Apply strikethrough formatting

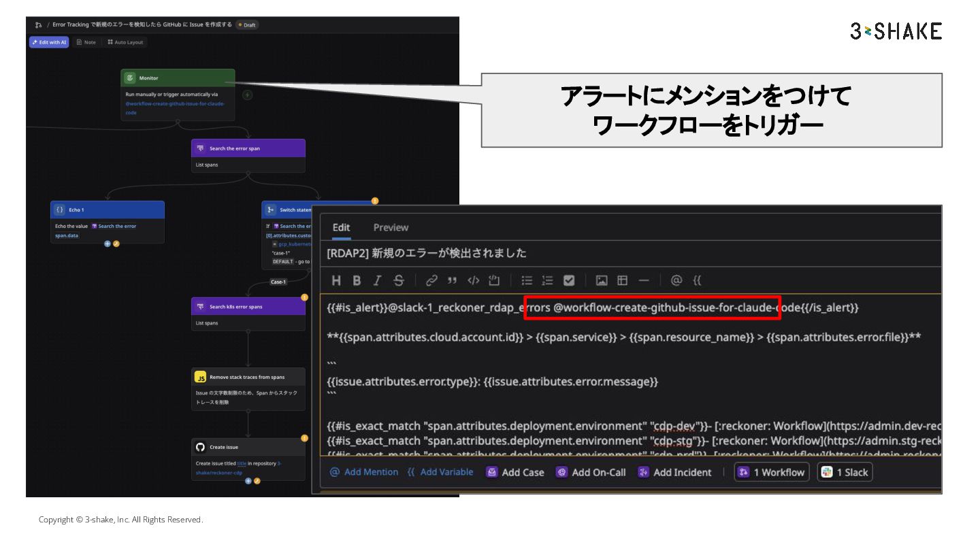tap(399, 280)
